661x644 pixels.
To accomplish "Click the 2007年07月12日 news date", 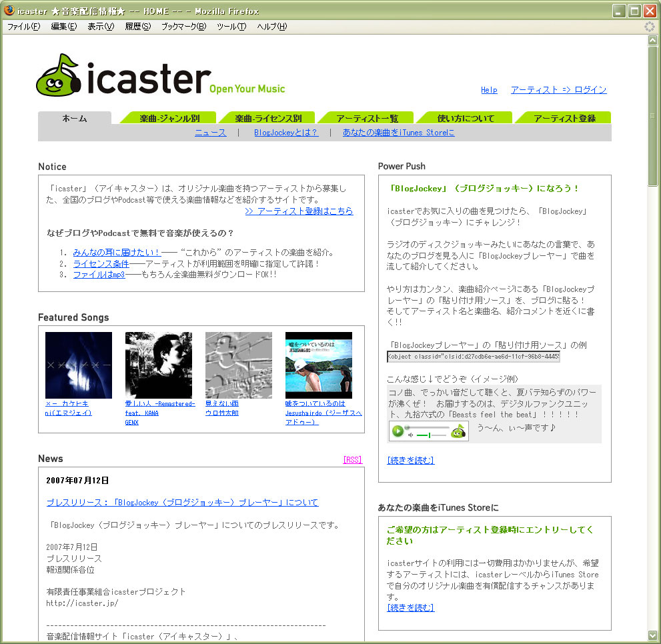I will (x=77, y=481).
